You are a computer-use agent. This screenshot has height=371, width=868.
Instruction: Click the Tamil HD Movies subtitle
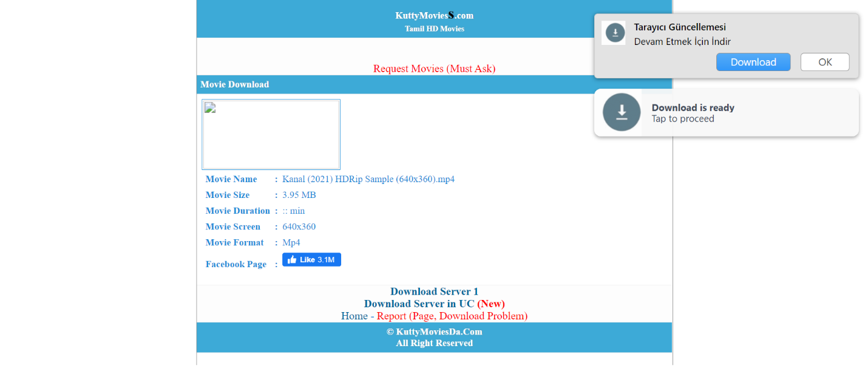pos(434,29)
